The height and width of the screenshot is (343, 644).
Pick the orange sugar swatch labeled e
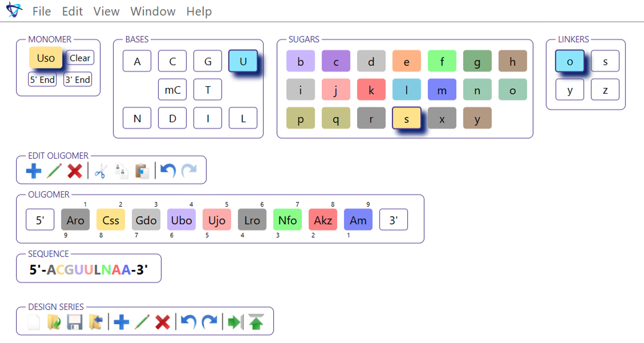406,61
